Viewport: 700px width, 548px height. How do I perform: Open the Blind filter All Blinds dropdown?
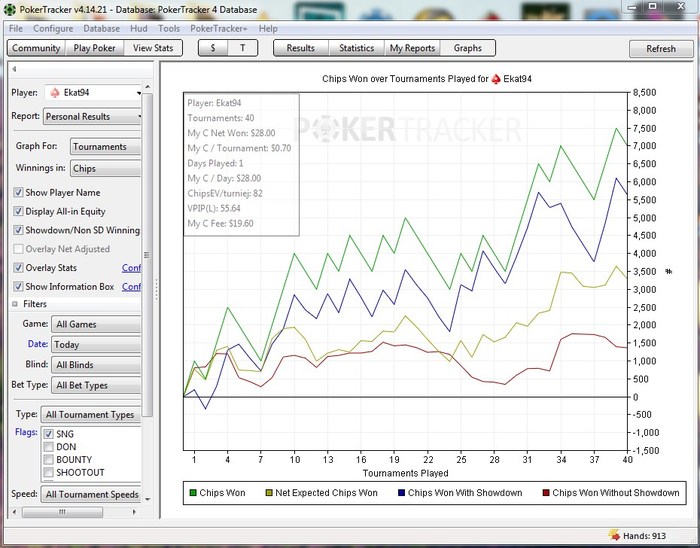pos(96,365)
